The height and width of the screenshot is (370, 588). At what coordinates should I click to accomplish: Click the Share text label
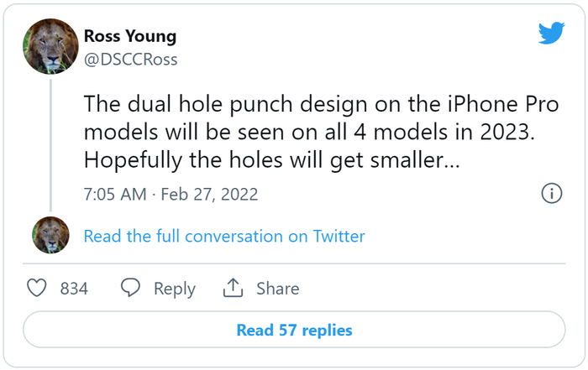[x=277, y=289]
